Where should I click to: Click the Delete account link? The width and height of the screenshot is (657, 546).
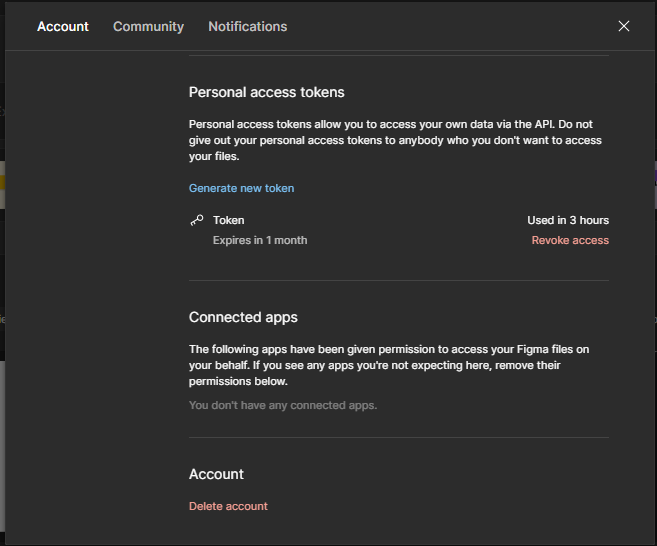[228, 506]
